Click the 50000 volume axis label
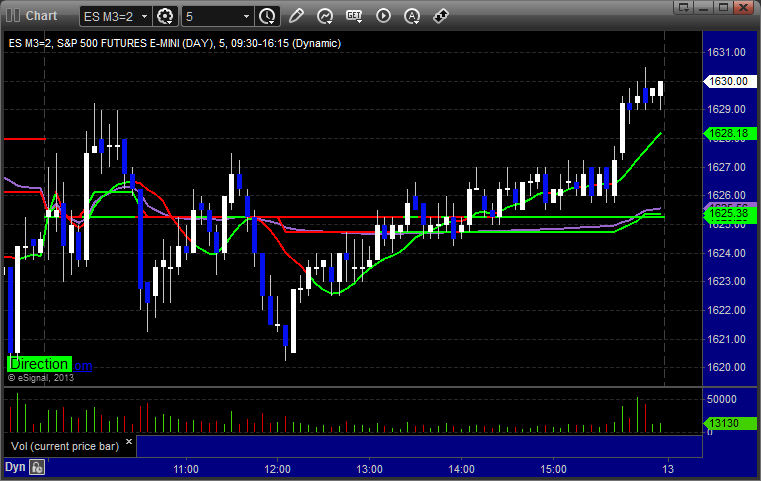Viewport: 761px width, 481px height. [722, 399]
